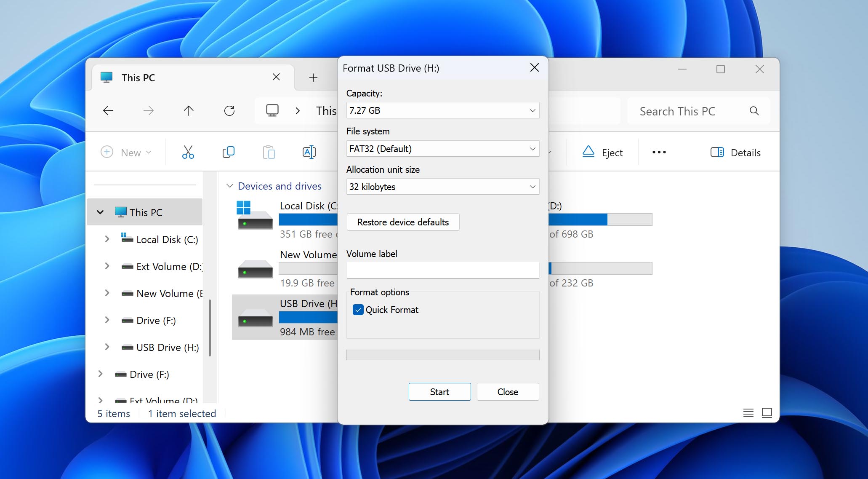The width and height of the screenshot is (868, 479).
Task: Expand New Volume tree node
Action: click(x=107, y=293)
